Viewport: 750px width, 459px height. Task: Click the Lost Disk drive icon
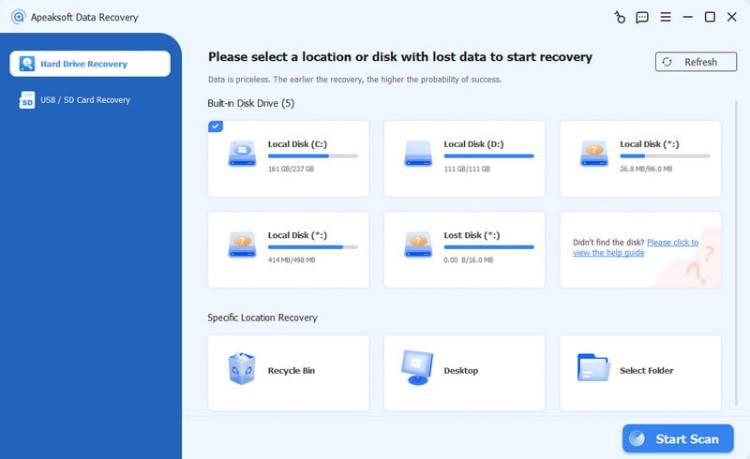coord(418,244)
